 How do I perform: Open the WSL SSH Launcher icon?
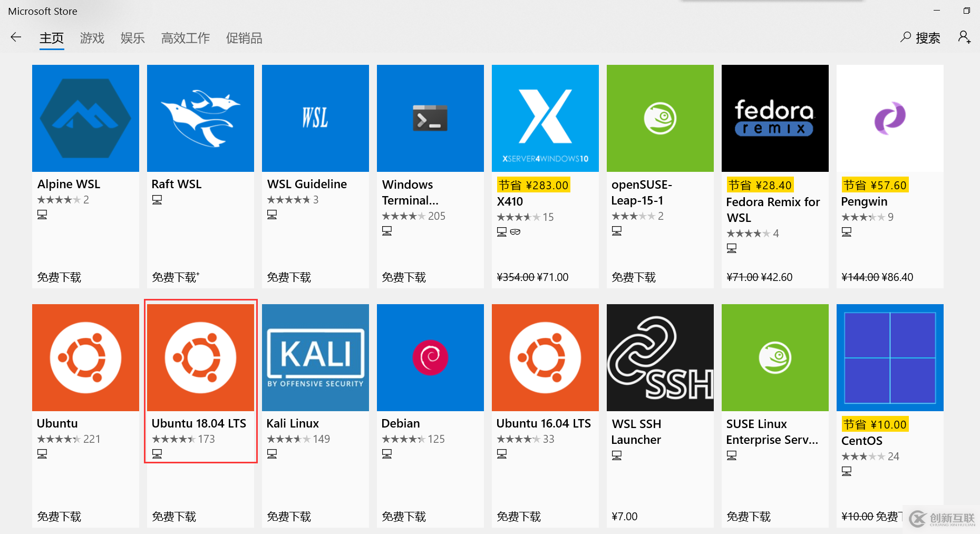tap(660, 357)
